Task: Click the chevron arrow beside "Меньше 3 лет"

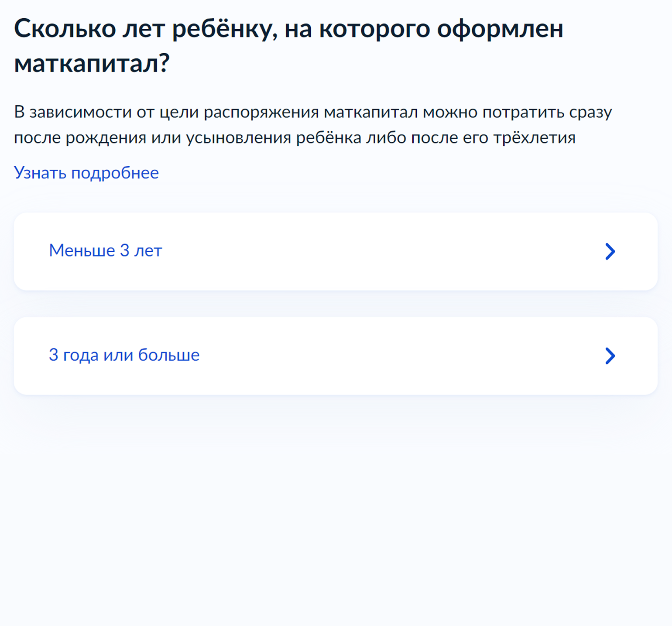Action: click(610, 251)
